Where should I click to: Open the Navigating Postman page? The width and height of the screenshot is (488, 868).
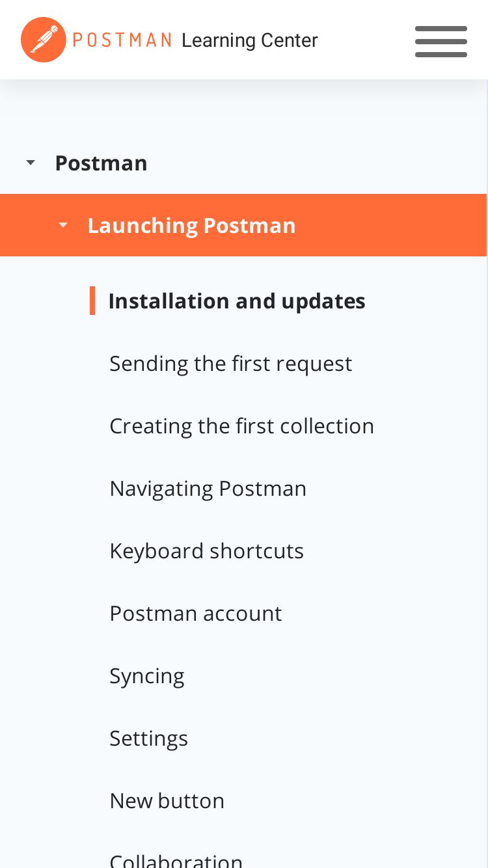click(208, 488)
